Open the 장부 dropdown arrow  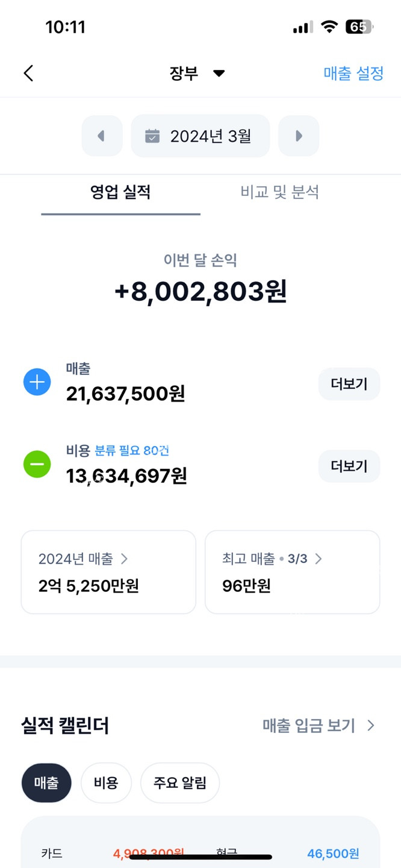coord(219,74)
